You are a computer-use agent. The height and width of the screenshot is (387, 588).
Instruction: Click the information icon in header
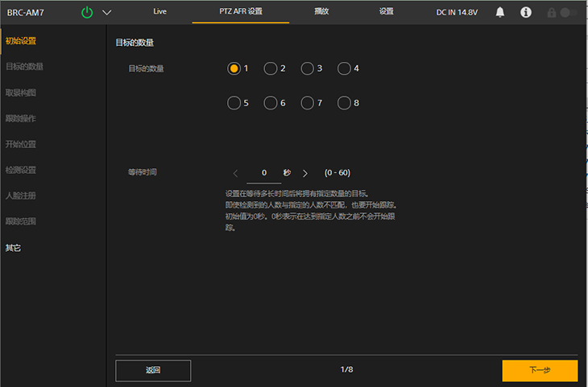(526, 12)
